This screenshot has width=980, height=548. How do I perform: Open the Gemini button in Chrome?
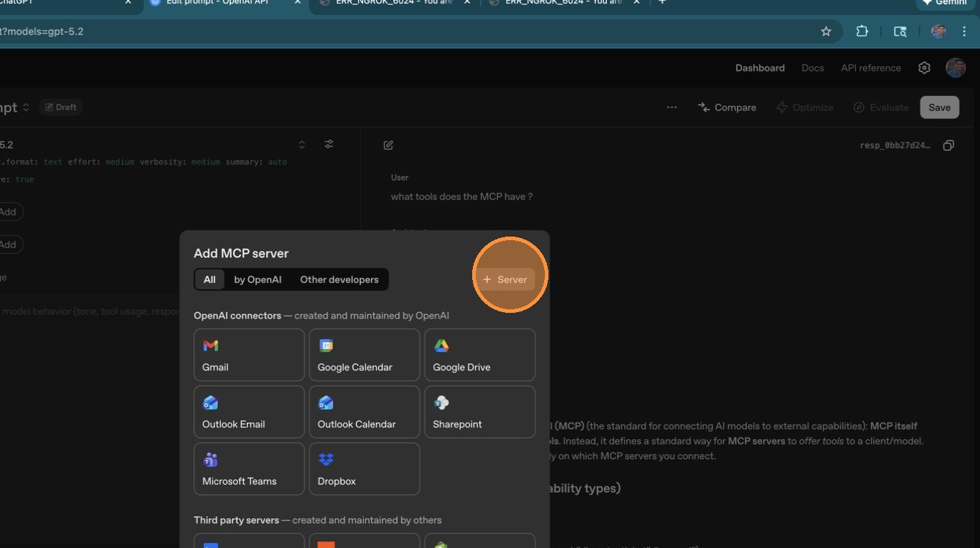pyautogui.click(x=945, y=3)
